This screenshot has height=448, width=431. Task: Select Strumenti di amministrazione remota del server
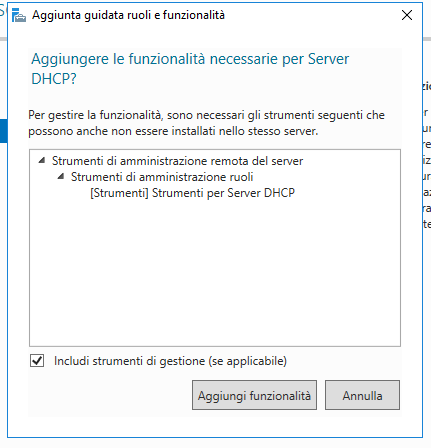[177, 161]
